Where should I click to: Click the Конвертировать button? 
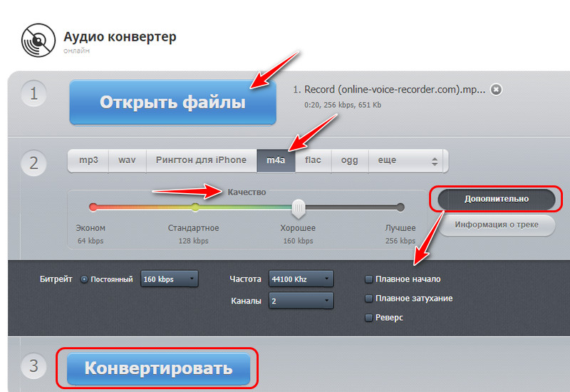tap(158, 368)
